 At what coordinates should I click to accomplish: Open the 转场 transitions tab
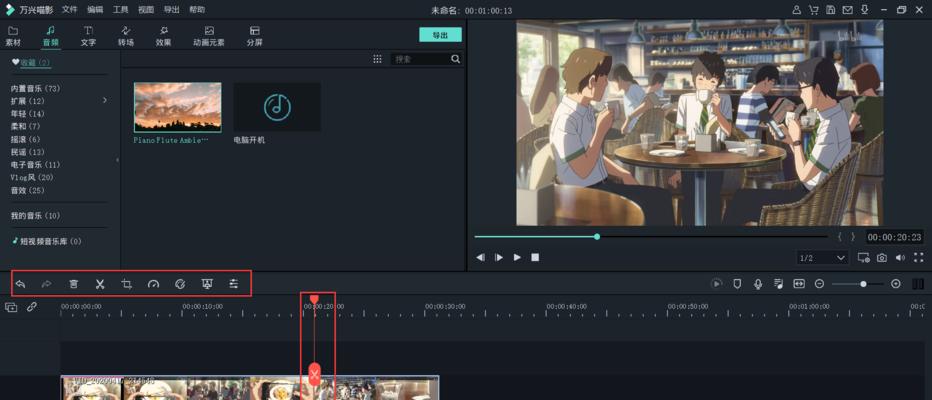click(x=125, y=36)
